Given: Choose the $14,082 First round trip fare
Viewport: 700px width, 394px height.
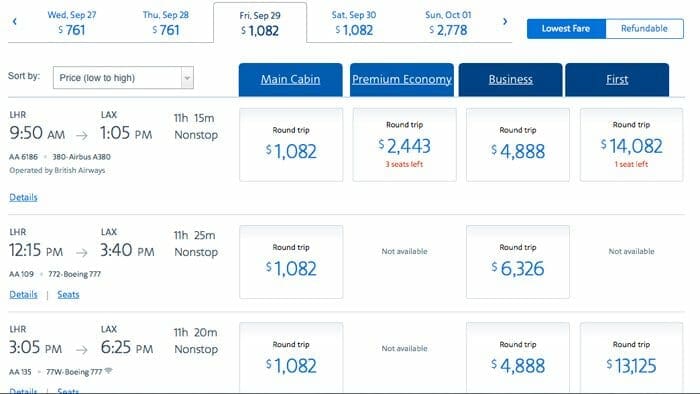Looking at the screenshot, I should click(x=631, y=145).
